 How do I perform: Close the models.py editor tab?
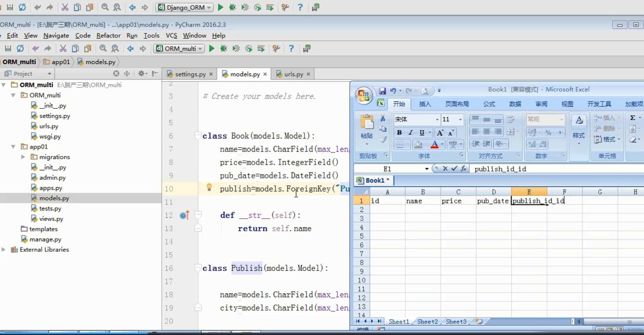(265, 74)
